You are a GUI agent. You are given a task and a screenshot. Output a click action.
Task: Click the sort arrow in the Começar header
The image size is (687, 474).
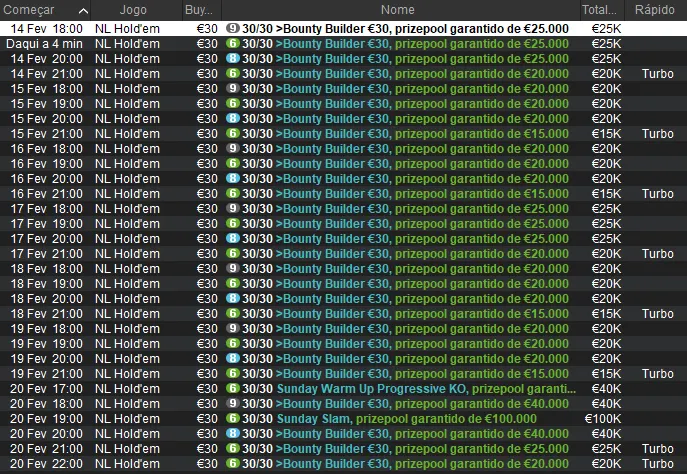point(83,11)
